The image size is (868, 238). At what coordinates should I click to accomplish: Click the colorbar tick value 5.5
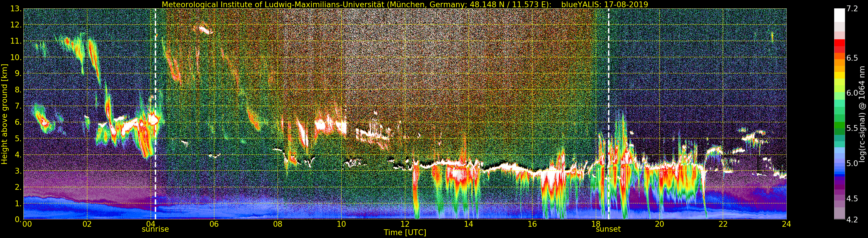[x=852, y=128]
